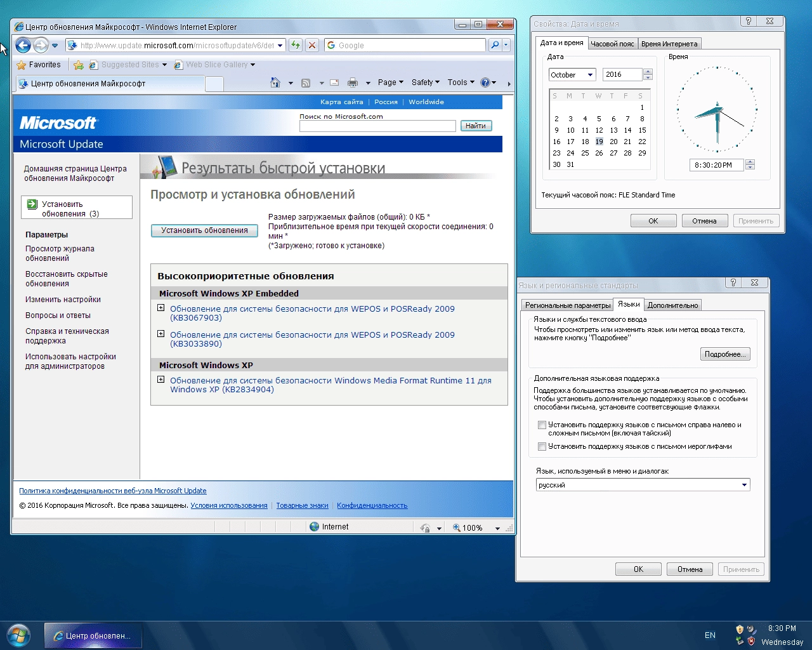This screenshot has width=812, height=650.
Task: Click the Stop loading icon
Action: pos(311,45)
